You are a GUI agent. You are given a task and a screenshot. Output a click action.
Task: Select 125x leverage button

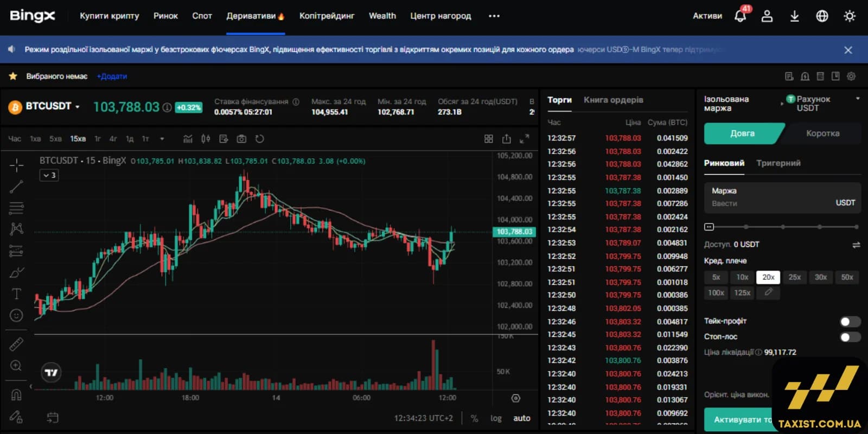tap(742, 293)
